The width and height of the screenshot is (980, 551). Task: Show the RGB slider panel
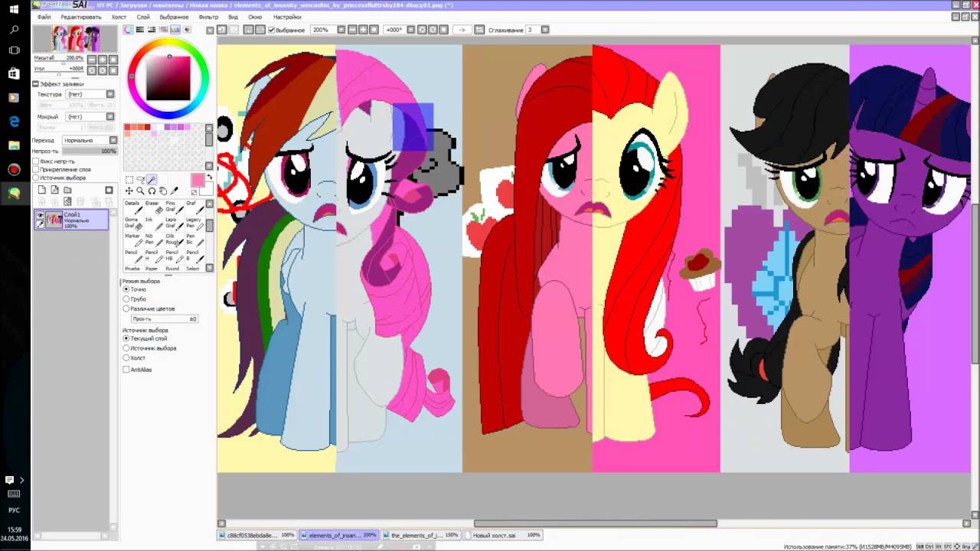coord(140,30)
